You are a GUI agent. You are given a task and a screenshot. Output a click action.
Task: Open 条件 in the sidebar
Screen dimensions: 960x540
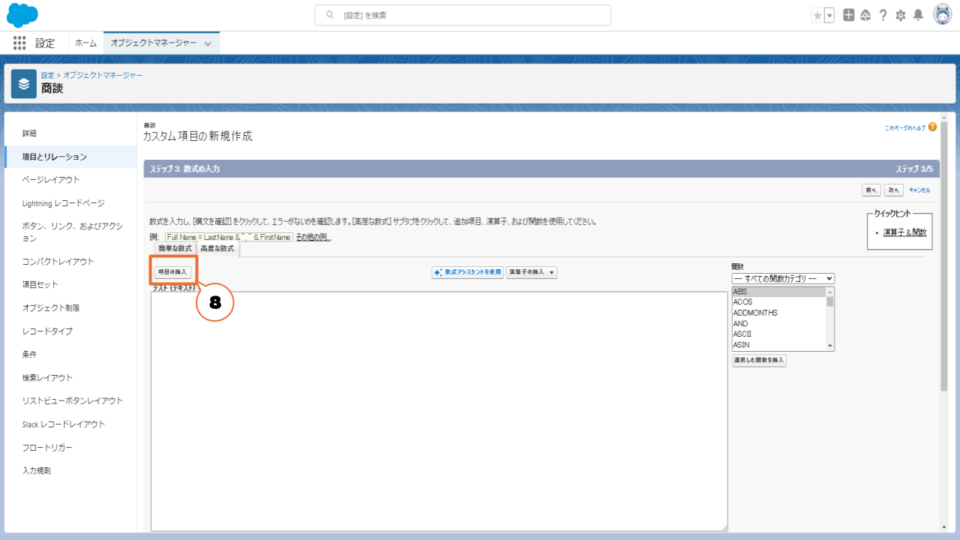(29, 354)
